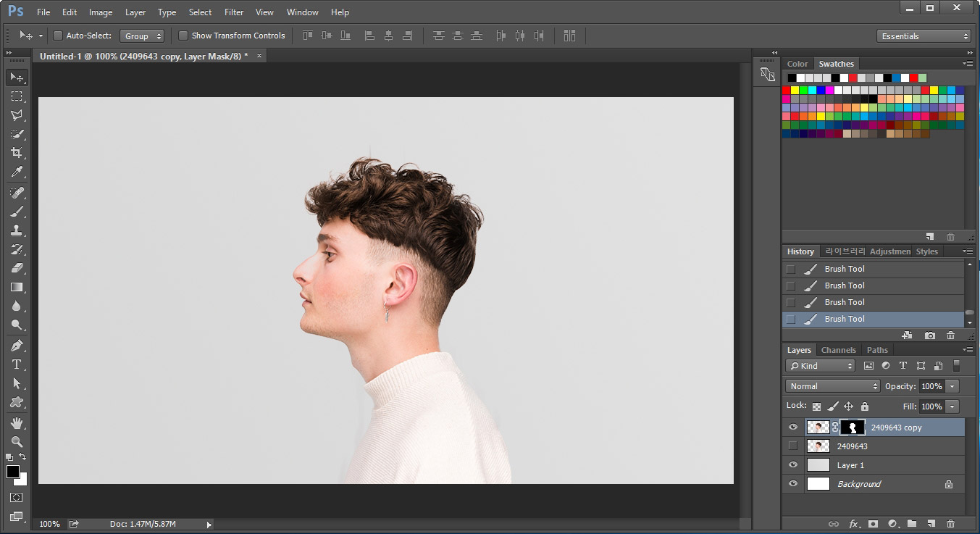Select the Clone Stamp tool
Image resolution: width=980 pixels, height=534 pixels.
(x=17, y=230)
